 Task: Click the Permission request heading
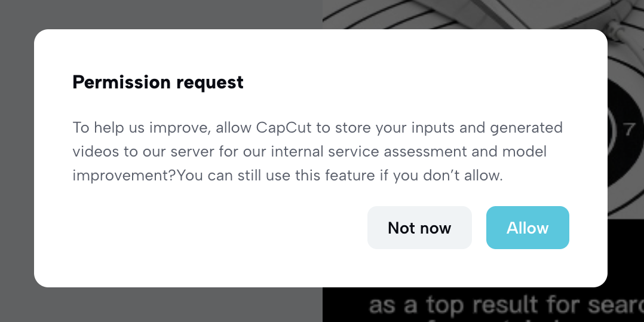tap(158, 82)
